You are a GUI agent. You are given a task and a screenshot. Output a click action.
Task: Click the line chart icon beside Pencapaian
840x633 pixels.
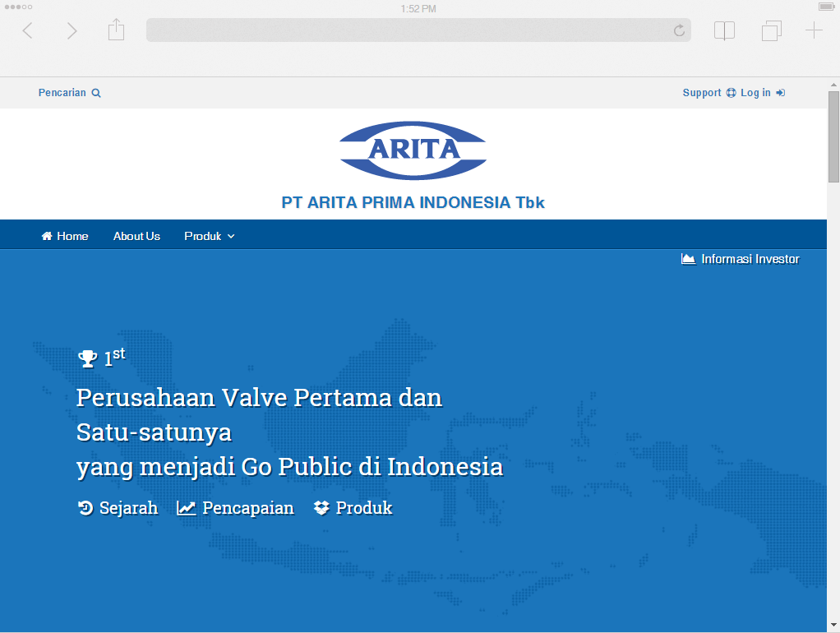(187, 507)
